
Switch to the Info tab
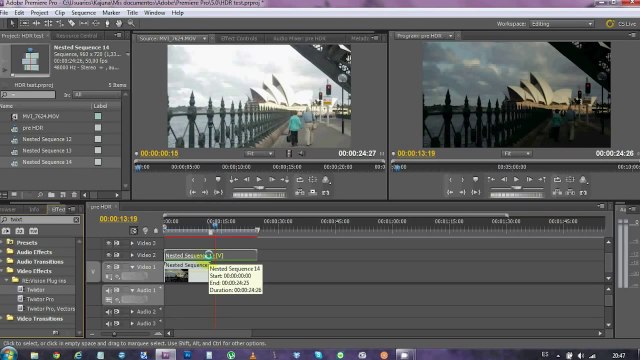(34, 209)
